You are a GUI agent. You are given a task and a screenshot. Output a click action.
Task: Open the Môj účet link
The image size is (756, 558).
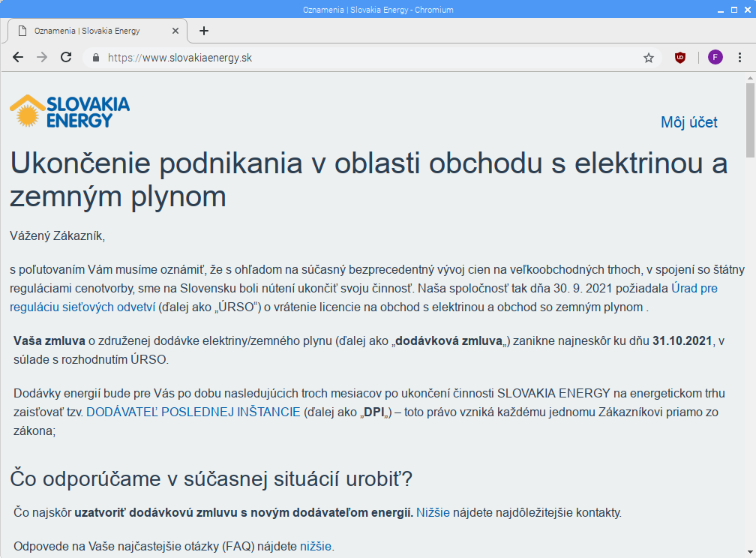point(689,122)
